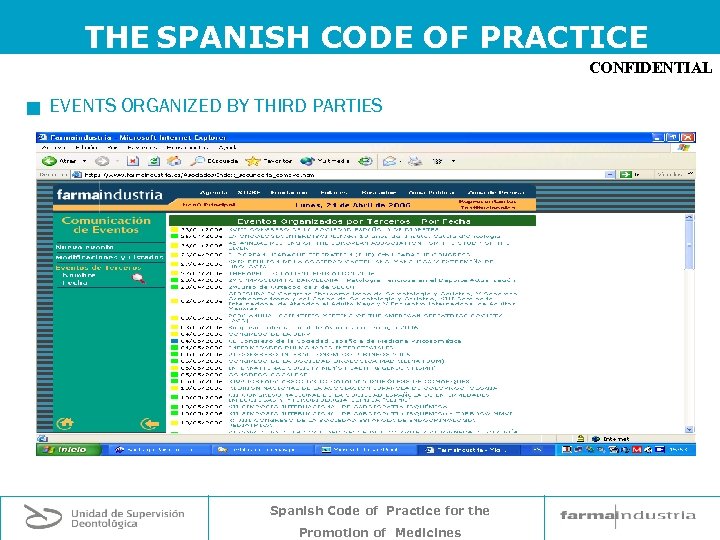The height and width of the screenshot is (540, 720).
Task: Click Eventos de Terceros sidebar heading
Action: 98,268
